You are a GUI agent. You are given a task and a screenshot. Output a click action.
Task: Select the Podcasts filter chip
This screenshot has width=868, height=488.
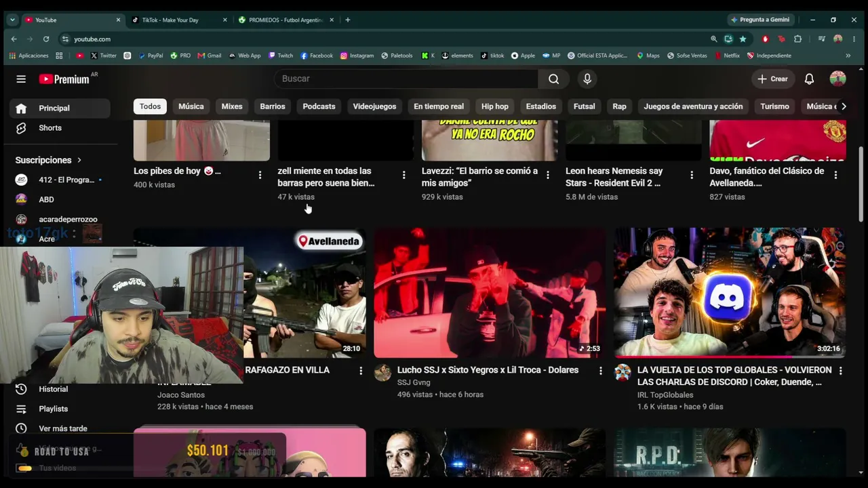pos(319,106)
